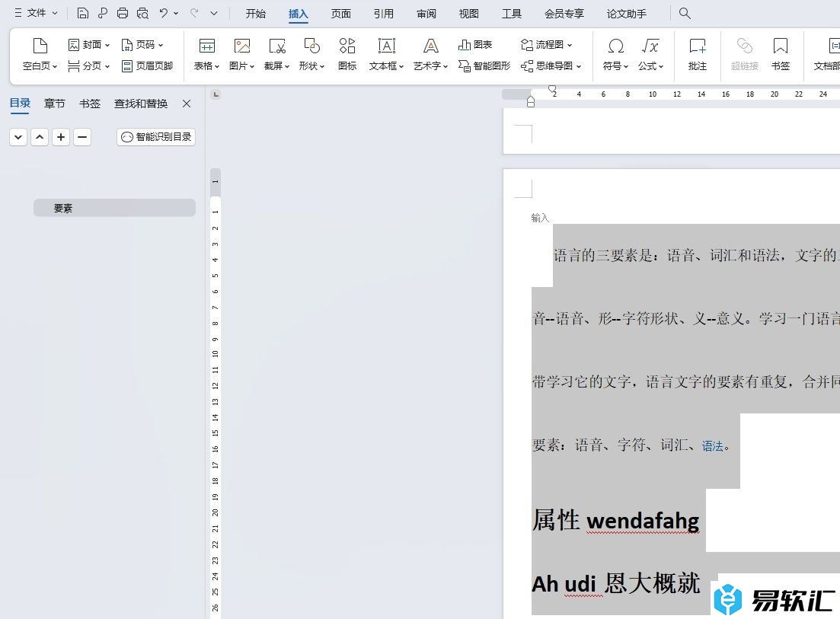
Task: Select the 章节 navigation pane tab
Action: pyautogui.click(x=55, y=104)
